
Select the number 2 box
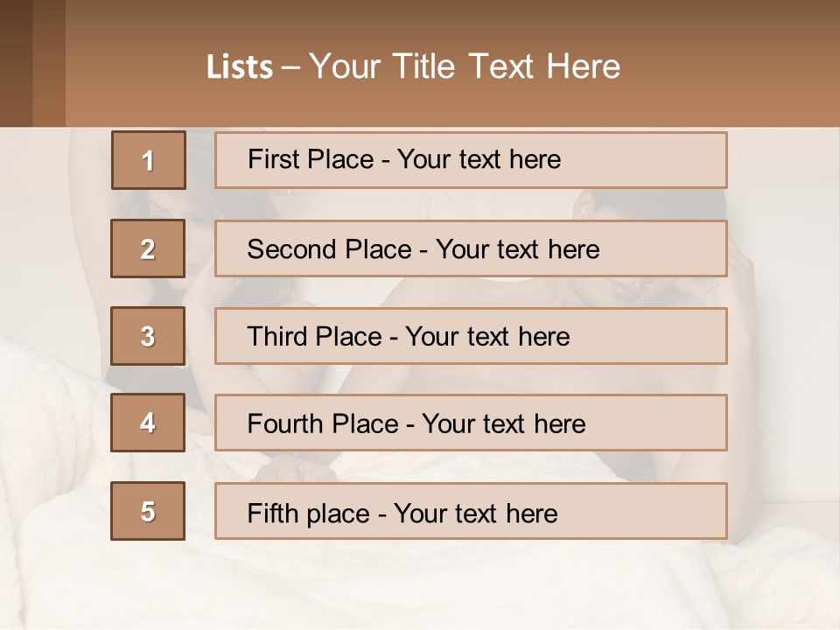[149, 248]
